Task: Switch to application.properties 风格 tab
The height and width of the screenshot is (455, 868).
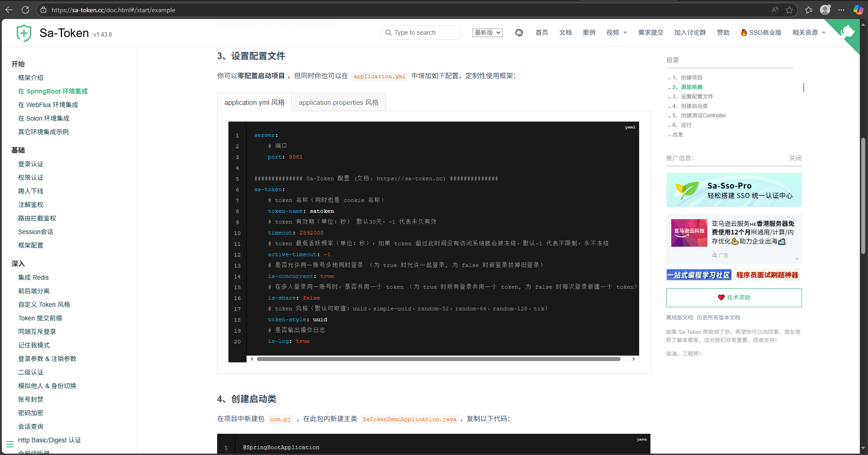Action: click(x=339, y=102)
